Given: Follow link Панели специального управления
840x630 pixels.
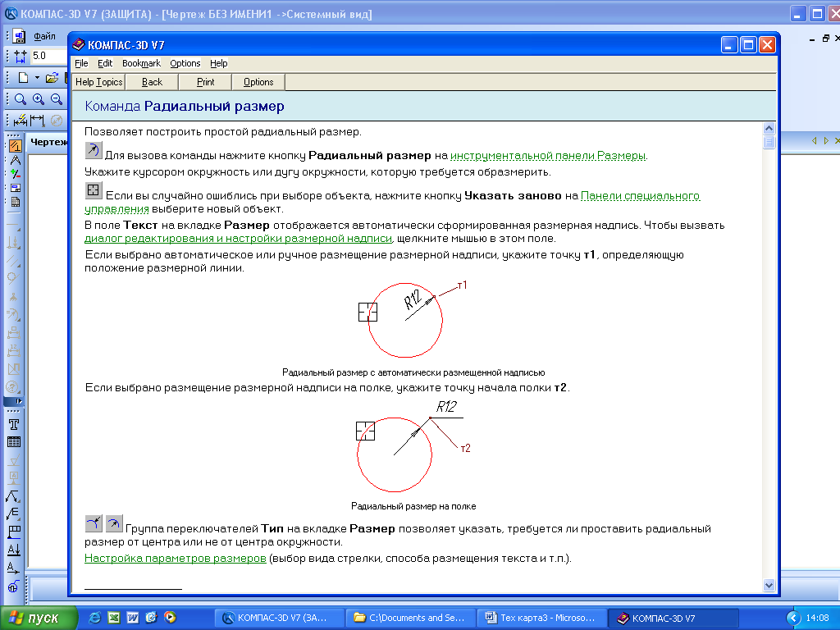Looking at the screenshot, I should point(640,196).
